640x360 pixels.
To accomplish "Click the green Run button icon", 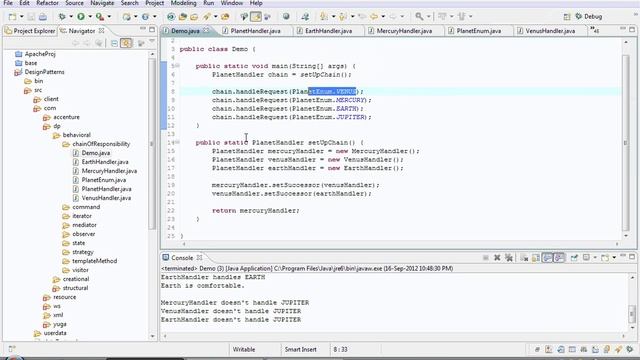I will (81, 16).
